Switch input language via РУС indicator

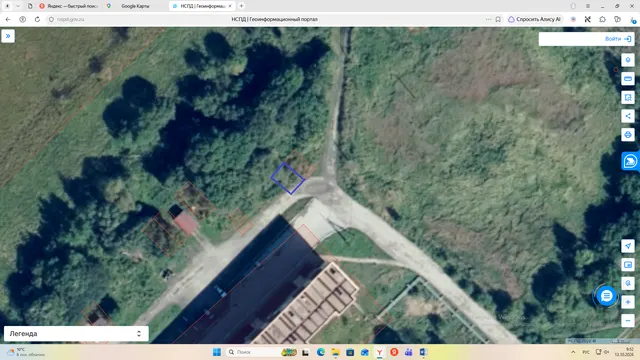click(x=586, y=352)
